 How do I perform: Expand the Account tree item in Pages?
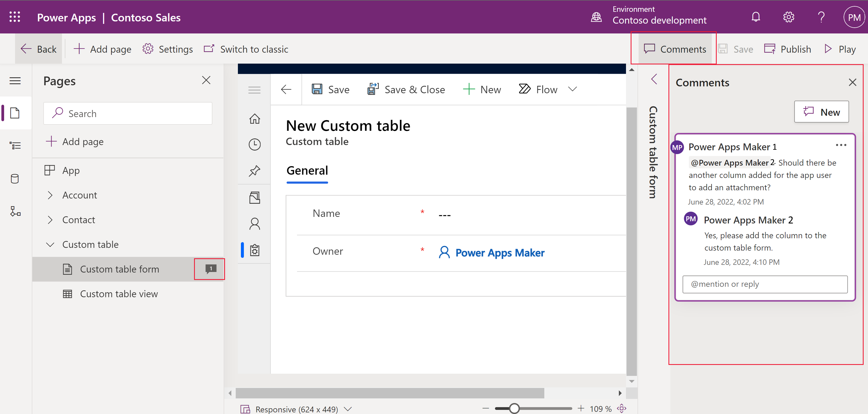tap(50, 195)
